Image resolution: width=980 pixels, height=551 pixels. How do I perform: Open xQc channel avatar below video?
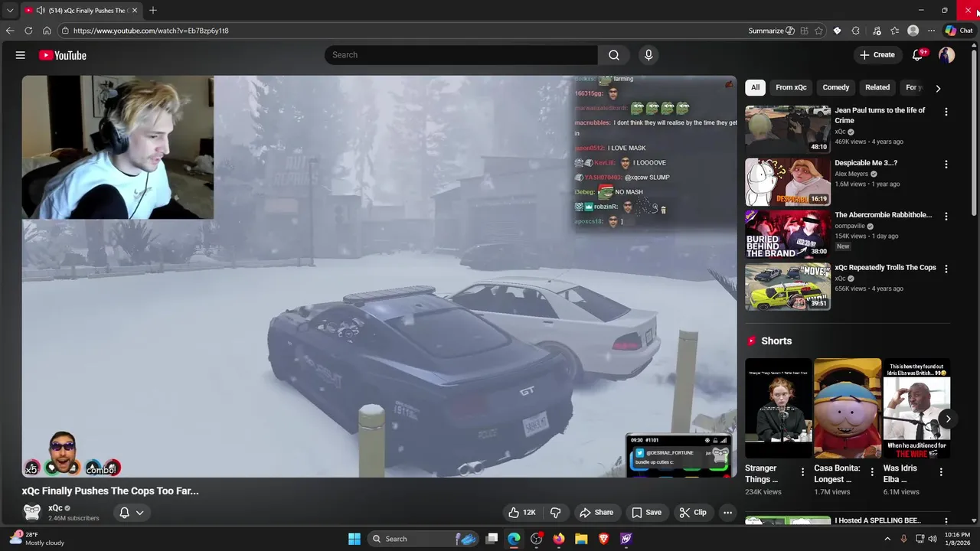31,512
